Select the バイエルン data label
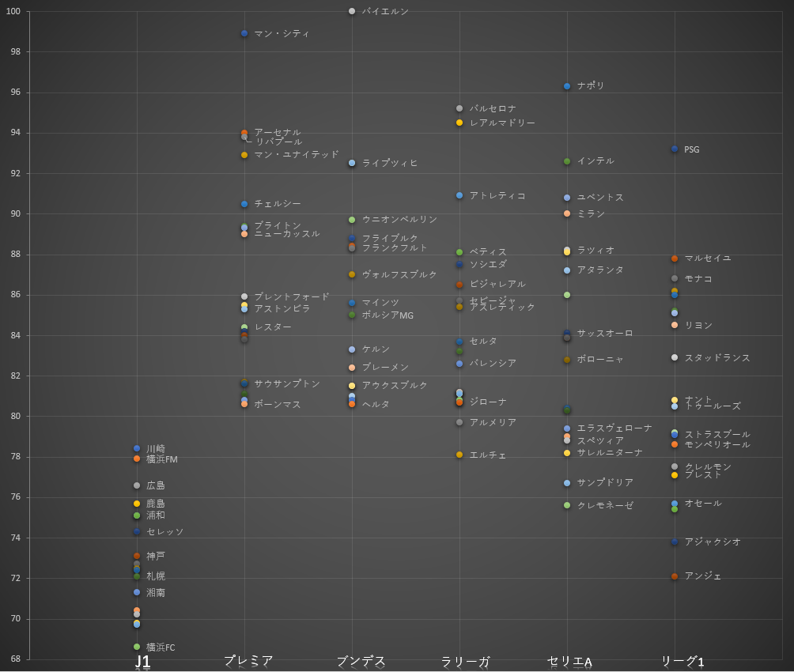The width and height of the screenshot is (794, 672). point(385,11)
